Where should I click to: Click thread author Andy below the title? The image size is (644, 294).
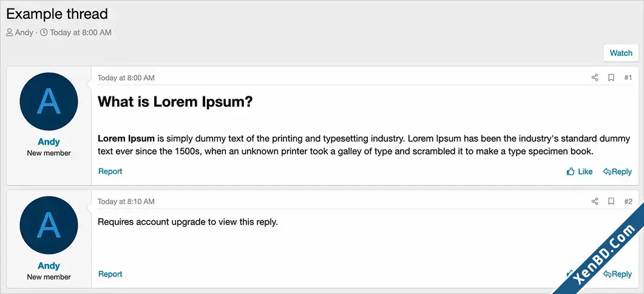(x=24, y=32)
